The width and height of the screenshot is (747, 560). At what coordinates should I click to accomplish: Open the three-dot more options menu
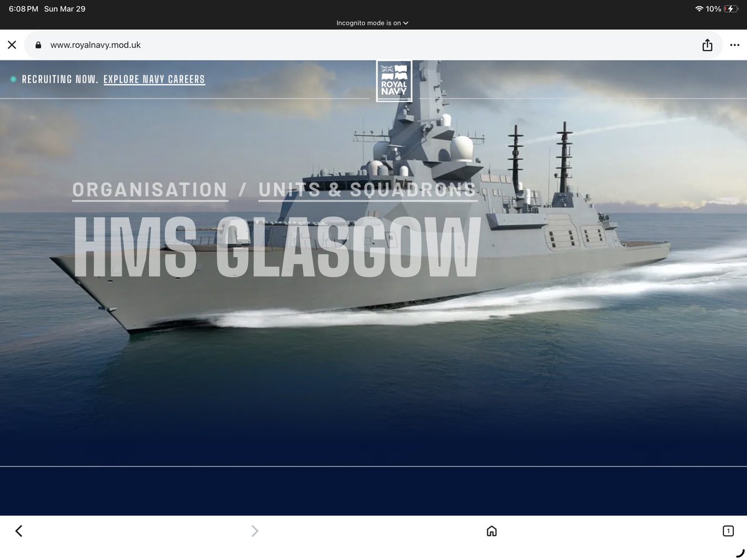[734, 45]
